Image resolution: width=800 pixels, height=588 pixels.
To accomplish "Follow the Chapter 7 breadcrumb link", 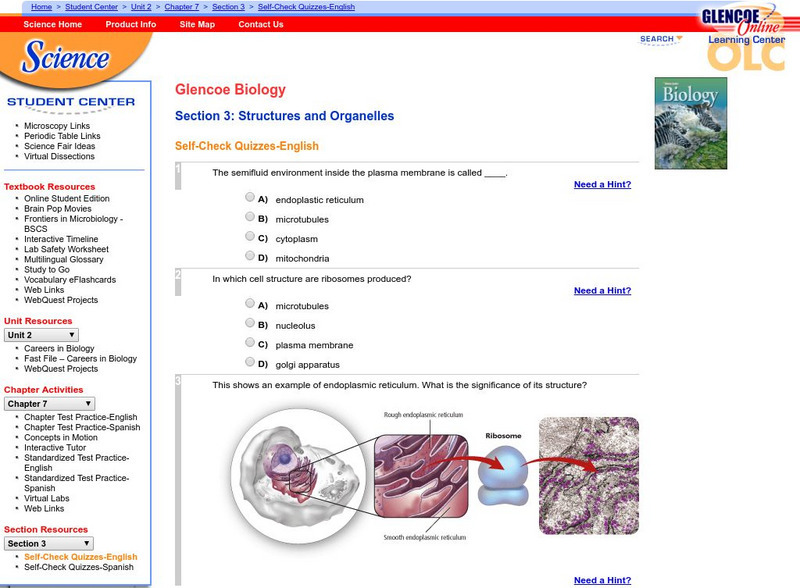I will [182, 7].
